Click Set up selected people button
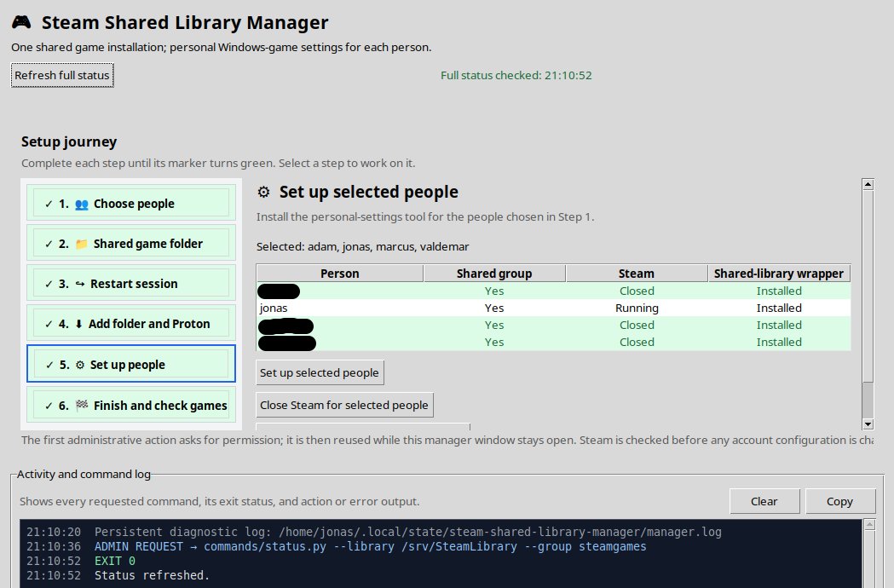 (x=320, y=372)
